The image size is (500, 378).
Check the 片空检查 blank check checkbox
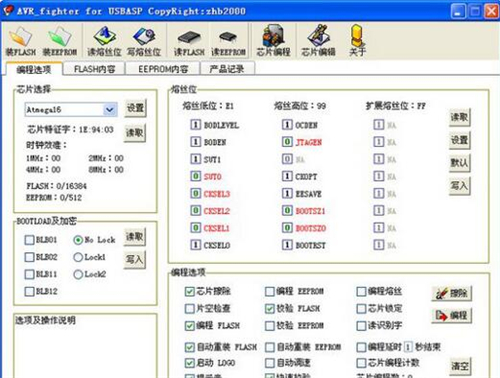(189, 308)
